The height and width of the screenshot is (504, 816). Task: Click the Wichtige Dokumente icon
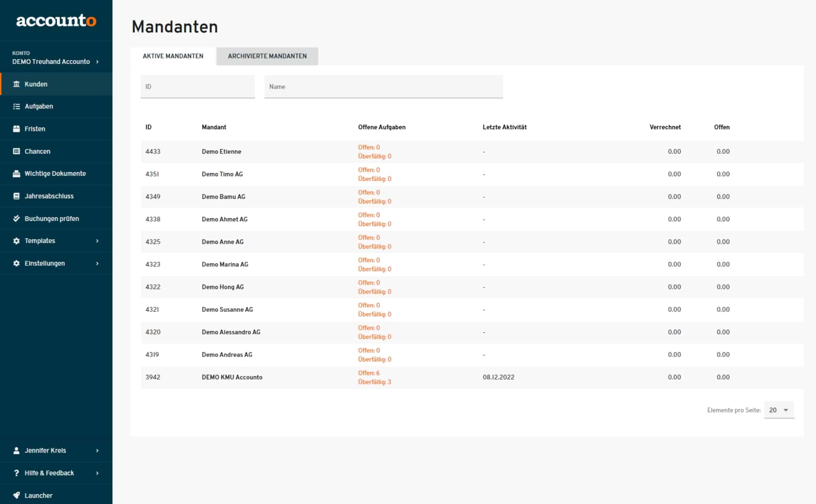[x=16, y=174]
